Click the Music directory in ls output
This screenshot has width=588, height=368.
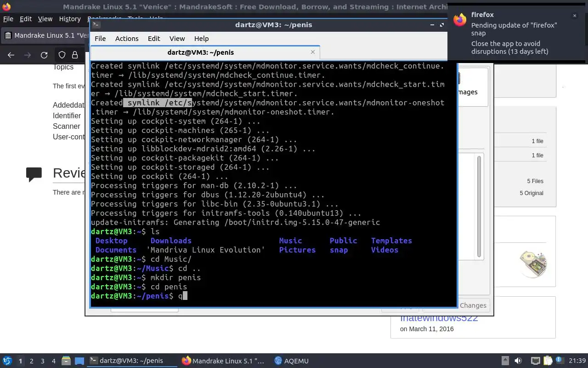click(x=290, y=241)
